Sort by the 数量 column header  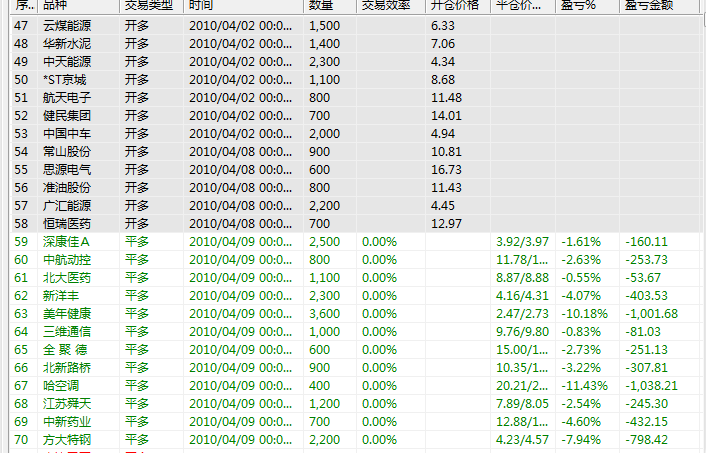pos(330,5)
